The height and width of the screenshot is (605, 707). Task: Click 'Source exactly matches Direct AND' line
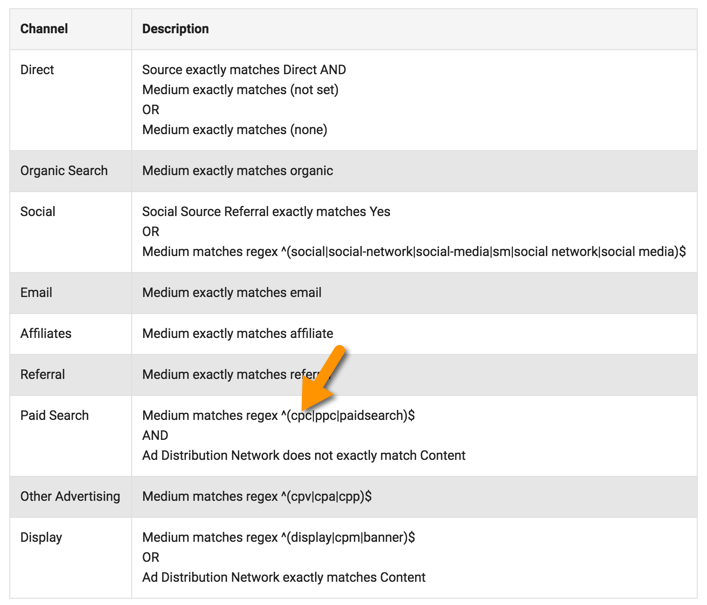(x=244, y=70)
